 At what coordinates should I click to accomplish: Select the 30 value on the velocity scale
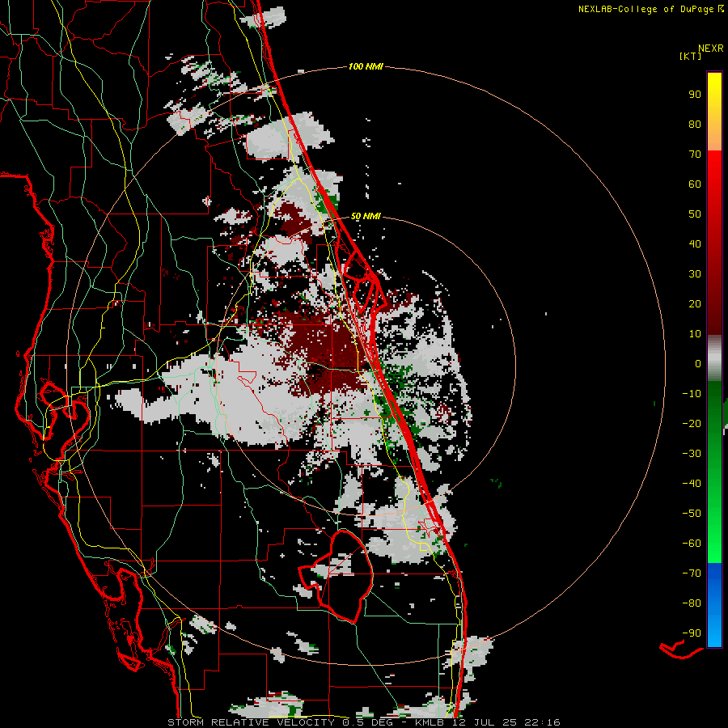click(x=695, y=274)
